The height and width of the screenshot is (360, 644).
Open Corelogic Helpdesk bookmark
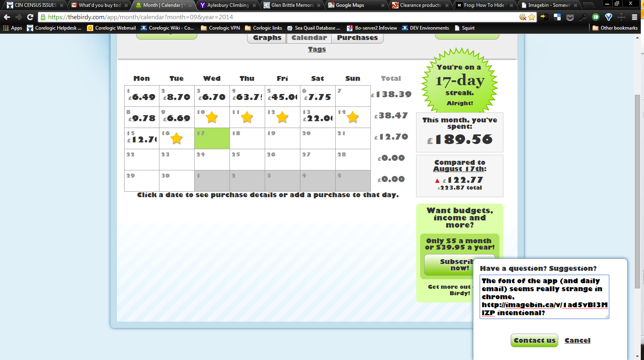54,28
